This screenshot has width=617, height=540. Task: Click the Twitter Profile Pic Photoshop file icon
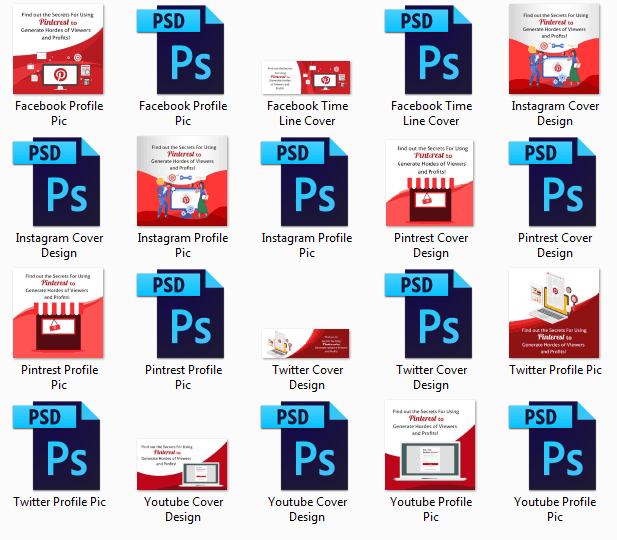(57, 446)
